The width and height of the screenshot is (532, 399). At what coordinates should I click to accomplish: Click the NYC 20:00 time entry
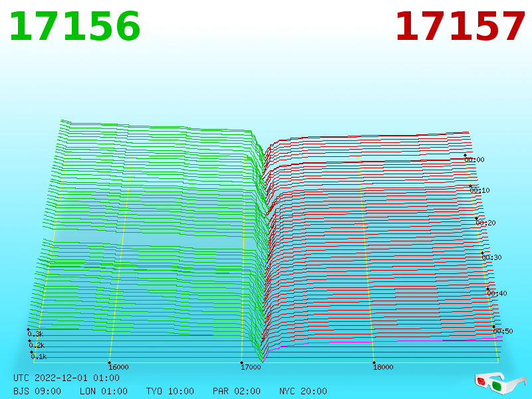[303, 391]
